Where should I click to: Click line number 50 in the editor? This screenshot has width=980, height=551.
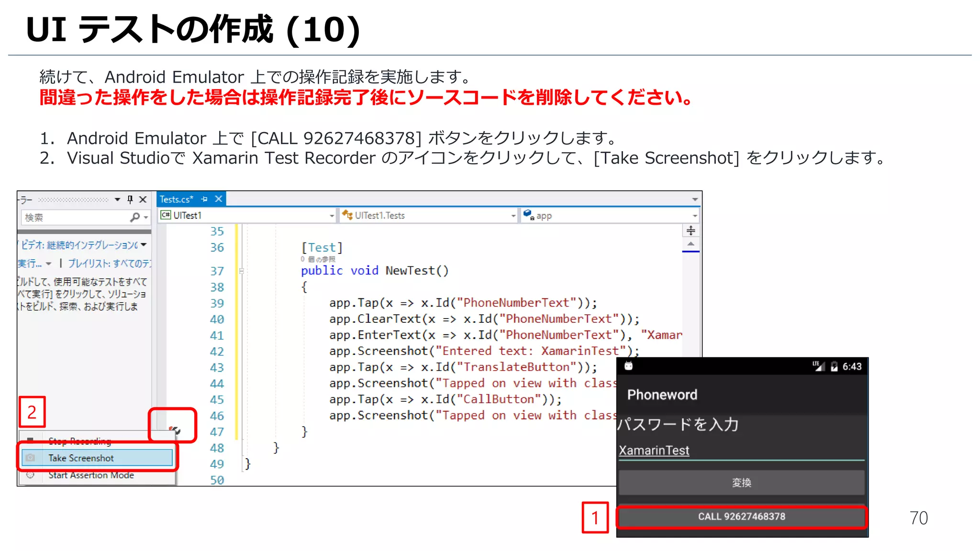coord(217,480)
